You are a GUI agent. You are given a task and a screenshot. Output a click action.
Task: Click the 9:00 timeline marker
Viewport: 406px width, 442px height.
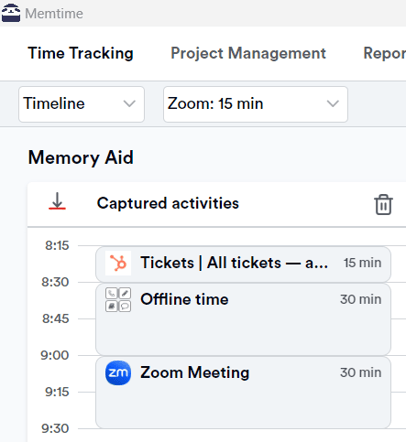[x=55, y=355]
